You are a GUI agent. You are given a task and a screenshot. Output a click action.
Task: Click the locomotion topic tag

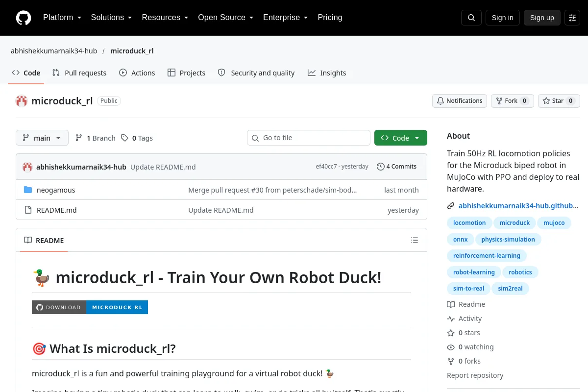point(469,223)
